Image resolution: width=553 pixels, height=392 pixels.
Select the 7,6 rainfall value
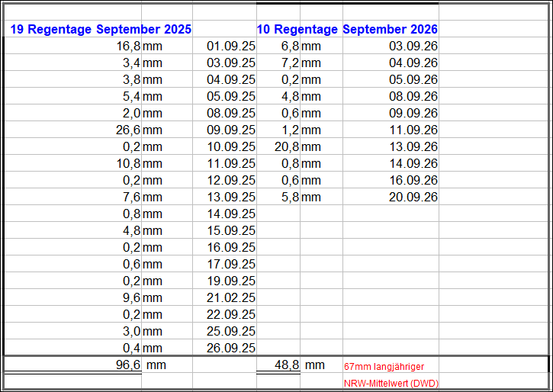(x=131, y=197)
